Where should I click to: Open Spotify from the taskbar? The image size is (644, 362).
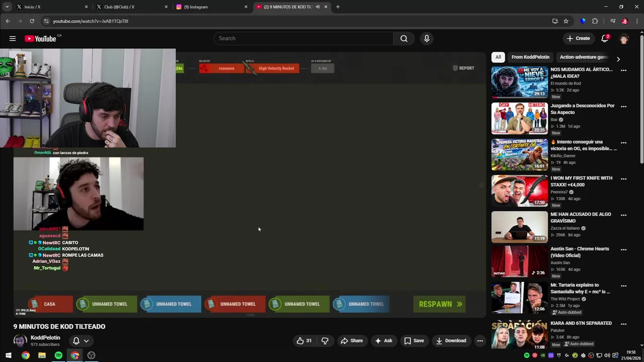coord(58,355)
